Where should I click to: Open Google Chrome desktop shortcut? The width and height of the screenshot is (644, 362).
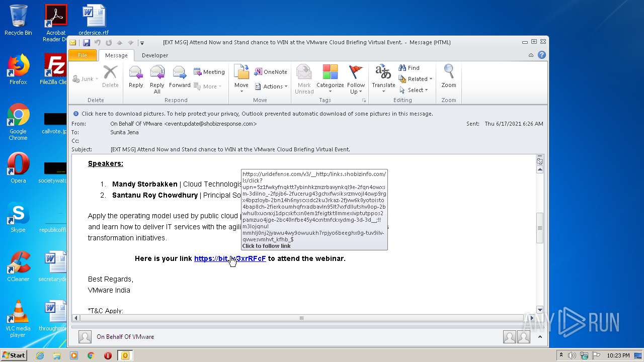coord(18,122)
